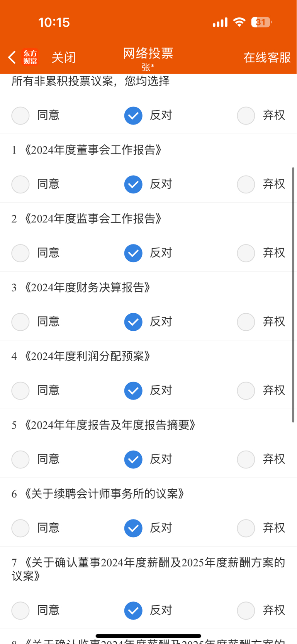This screenshot has height=644, width=297.
Task: Tap the 东方财富 logo icon
Action: 30,57
